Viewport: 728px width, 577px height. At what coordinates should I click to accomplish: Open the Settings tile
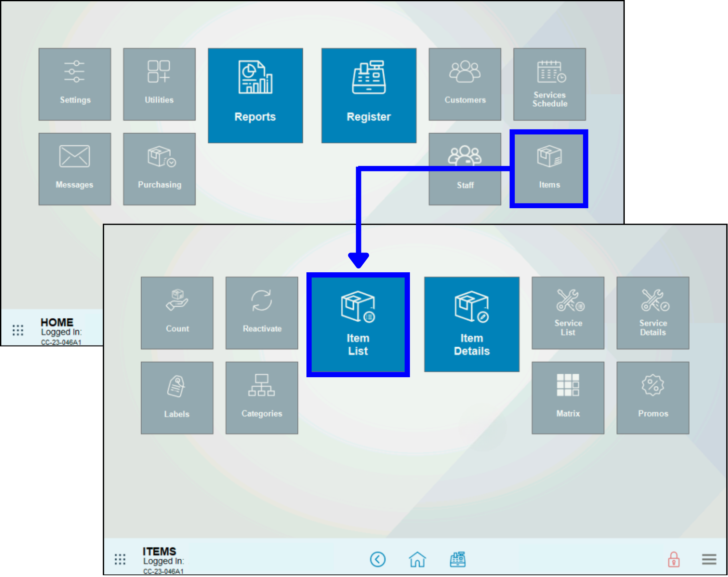click(x=75, y=84)
